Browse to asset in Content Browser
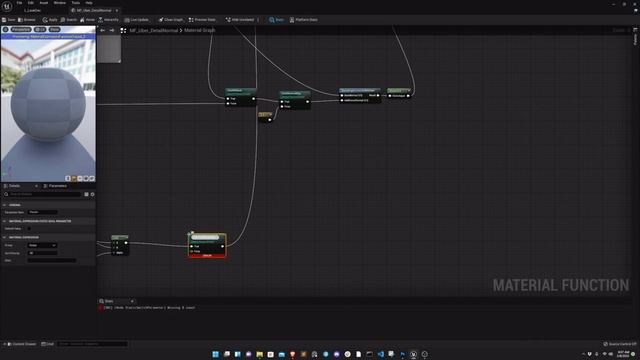Image resolution: width=640 pixels, height=360 pixels. tap(27, 20)
